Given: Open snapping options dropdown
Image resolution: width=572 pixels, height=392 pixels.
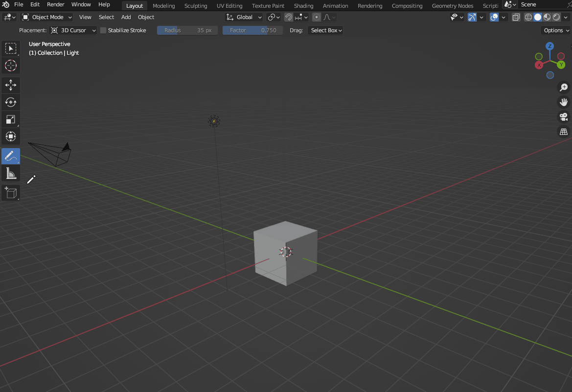Looking at the screenshot, I should tap(301, 17).
